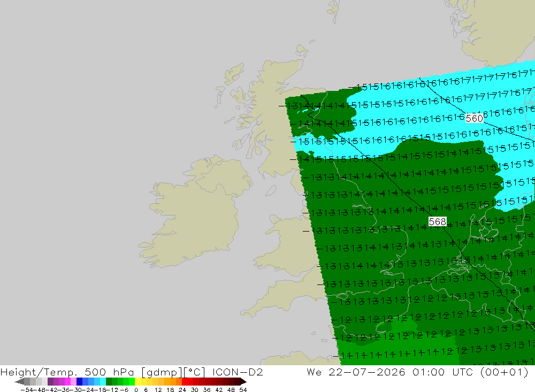535x392 pixels.
Task: Click the 0 value on the color scale
Action: pos(136,390)
